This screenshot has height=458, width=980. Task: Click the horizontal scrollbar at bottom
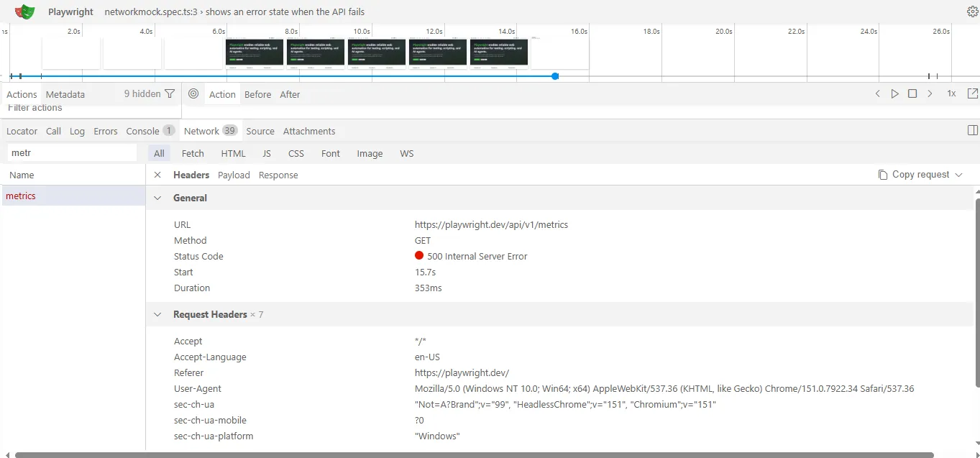[x=474, y=454]
